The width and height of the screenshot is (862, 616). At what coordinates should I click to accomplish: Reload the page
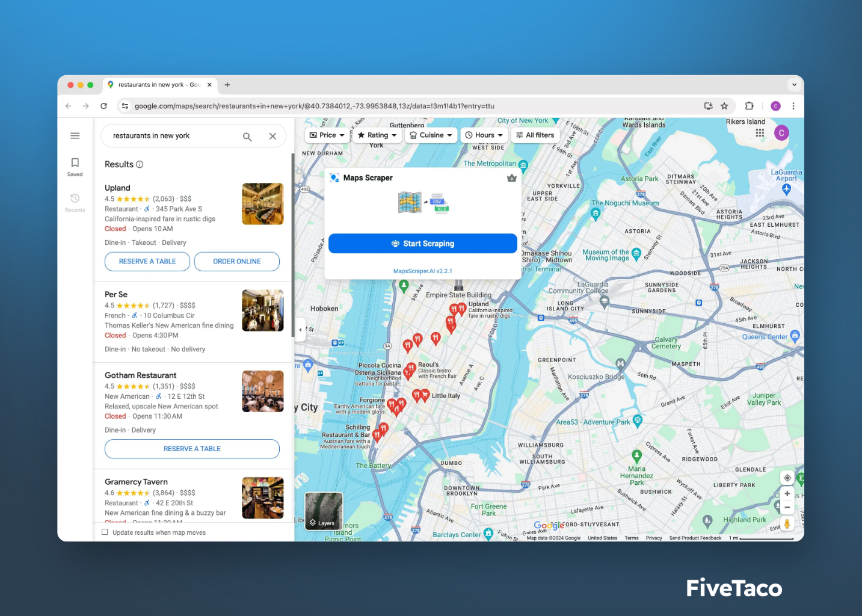[103, 106]
